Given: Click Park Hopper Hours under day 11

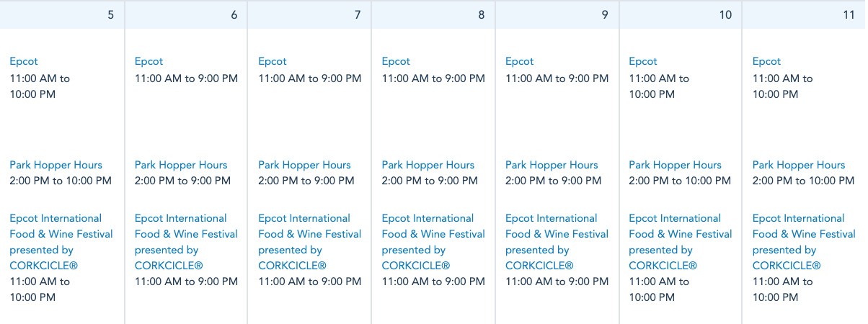Looking at the screenshot, I should [799, 166].
